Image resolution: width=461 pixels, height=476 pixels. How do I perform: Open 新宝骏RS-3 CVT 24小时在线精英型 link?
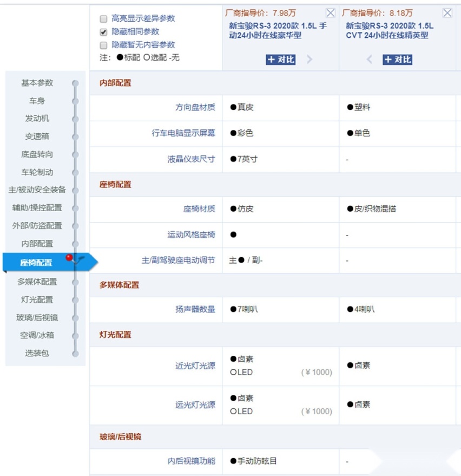[x=390, y=30]
